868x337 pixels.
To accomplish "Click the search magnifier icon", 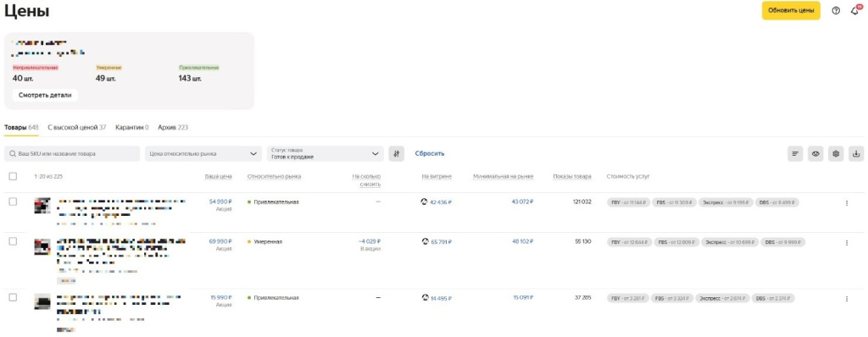I will (x=13, y=154).
